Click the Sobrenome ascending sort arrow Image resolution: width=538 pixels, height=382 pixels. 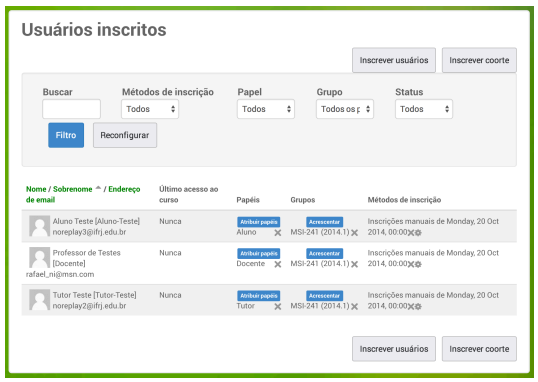pyautogui.click(x=98, y=188)
